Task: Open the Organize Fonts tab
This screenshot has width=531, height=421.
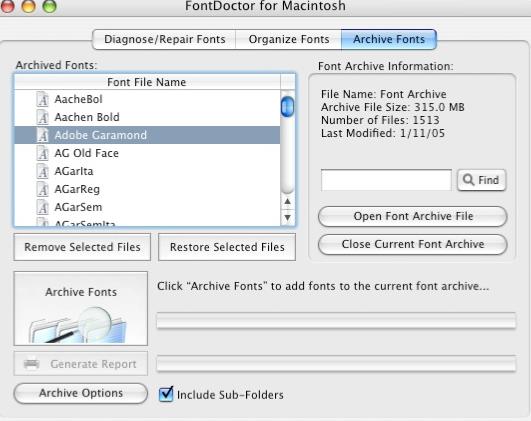Action: [x=289, y=39]
